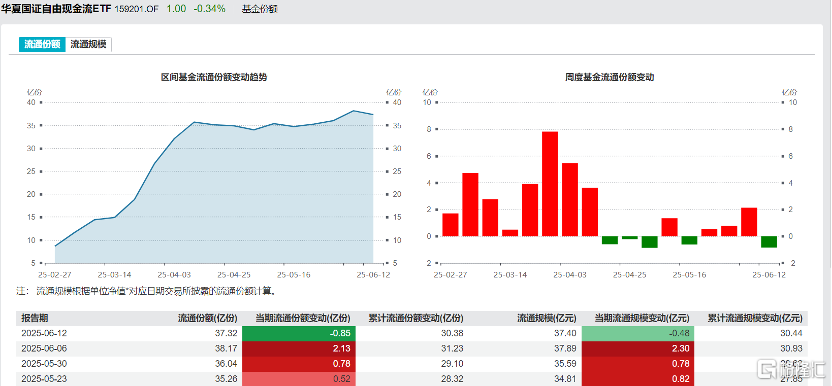Click the fund name 华夏国证自由现金流ETF
This screenshot has height=386, width=832.
coord(56,9)
